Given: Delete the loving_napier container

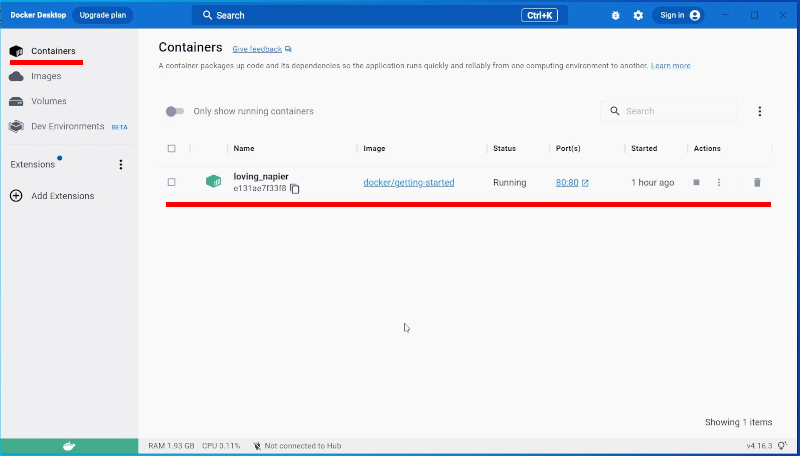Looking at the screenshot, I should pos(757,182).
